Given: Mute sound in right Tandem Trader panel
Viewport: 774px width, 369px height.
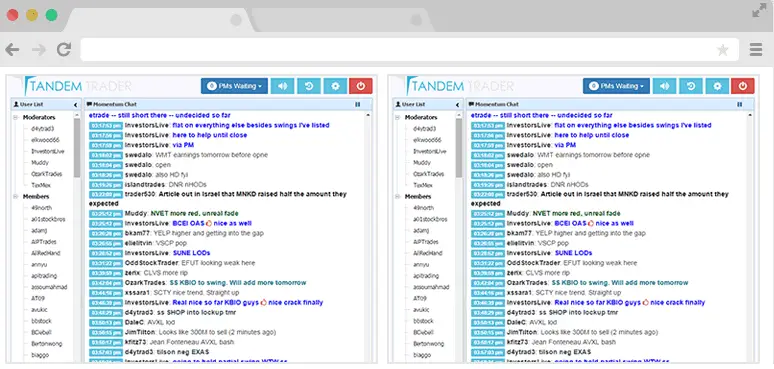Looking at the screenshot, I should (x=664, y=86).
